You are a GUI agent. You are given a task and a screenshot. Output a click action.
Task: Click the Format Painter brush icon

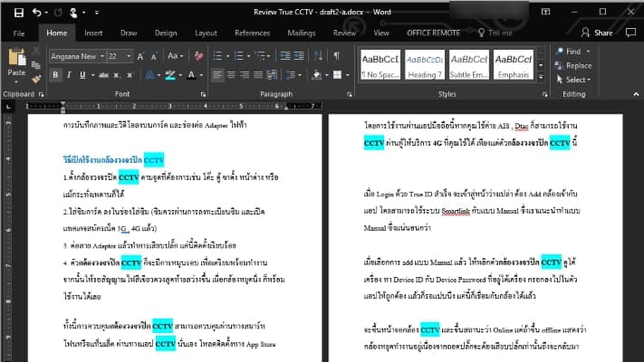pos(36,80)
